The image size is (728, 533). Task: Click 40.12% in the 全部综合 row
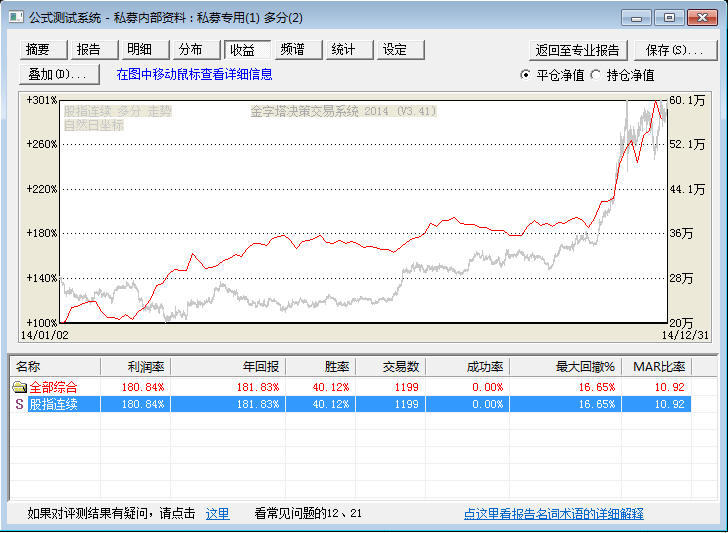coord(331,387)
